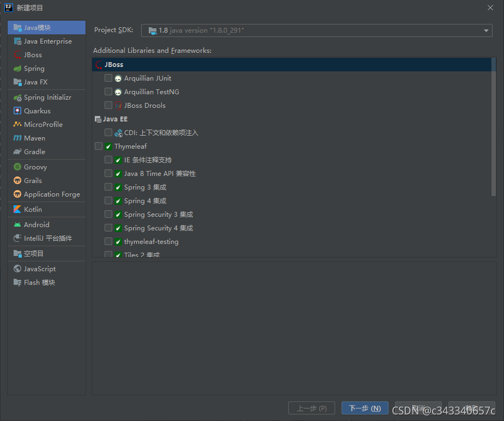Choose the Grails icon
The width and height of the screenshot is (504, 421).
click(x=17, y=181)
